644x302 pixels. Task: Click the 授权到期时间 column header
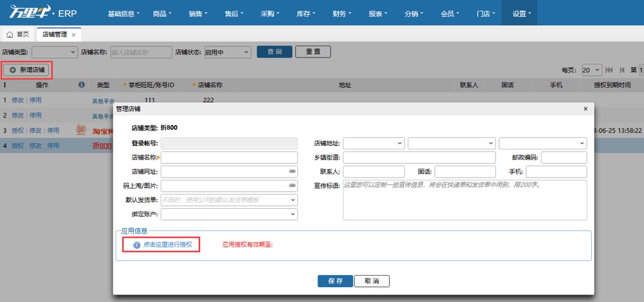click(612, 85)
